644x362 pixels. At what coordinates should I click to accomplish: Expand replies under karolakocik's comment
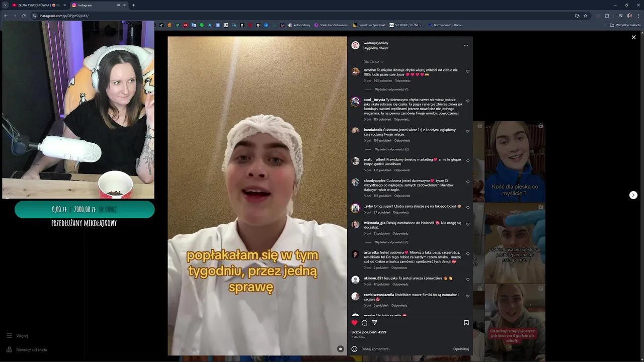(x=391, y=149)
